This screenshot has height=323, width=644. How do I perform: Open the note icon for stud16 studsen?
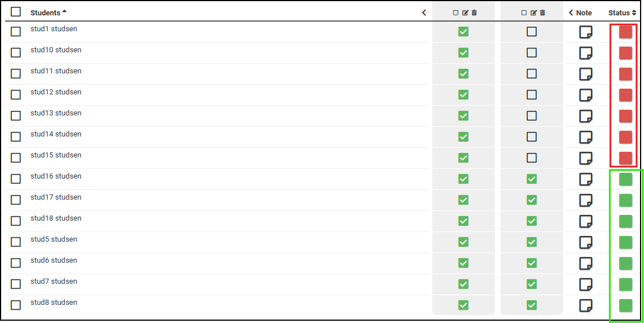click(x=585, y=180)
